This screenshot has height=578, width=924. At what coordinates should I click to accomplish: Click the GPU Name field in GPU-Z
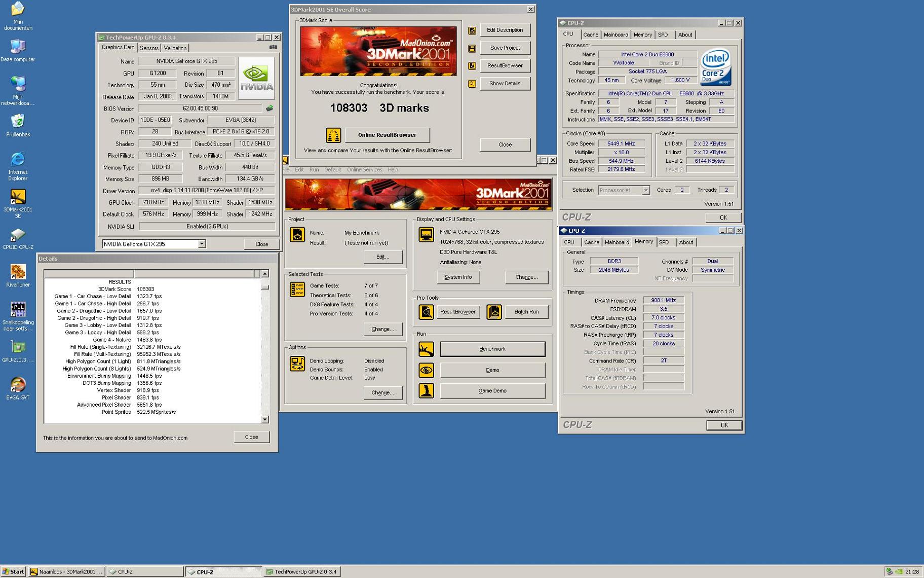tap(186, 61)
